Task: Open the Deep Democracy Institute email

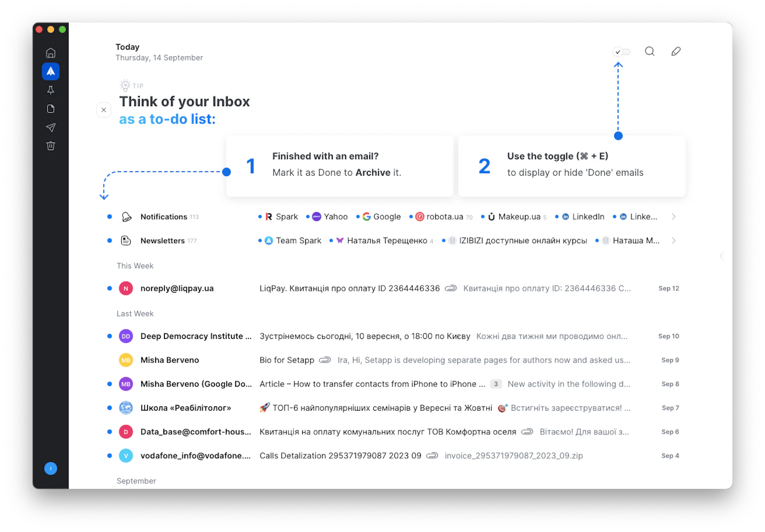Action: pyautogui.click(x=392, y=336)
